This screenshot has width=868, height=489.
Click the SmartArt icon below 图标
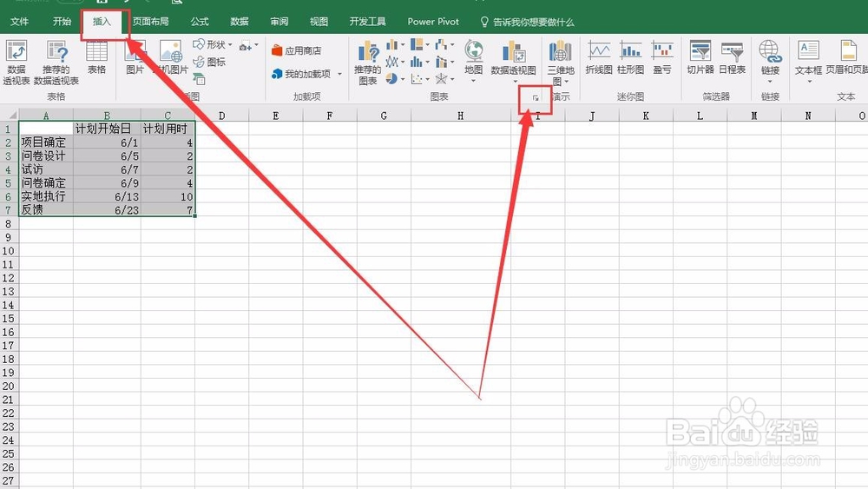tap(200, 79)
